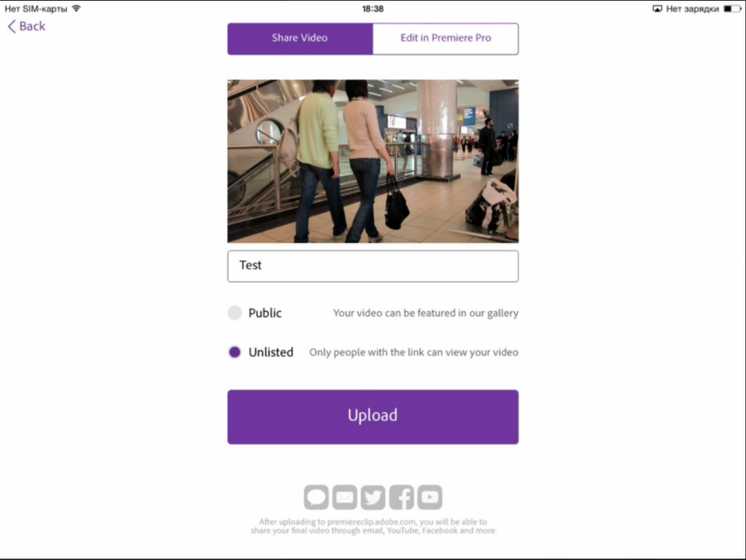746x560 pixels.
Task: Tap the email envelope share icon
Action: pyautogui.click(x=345, y=498)
